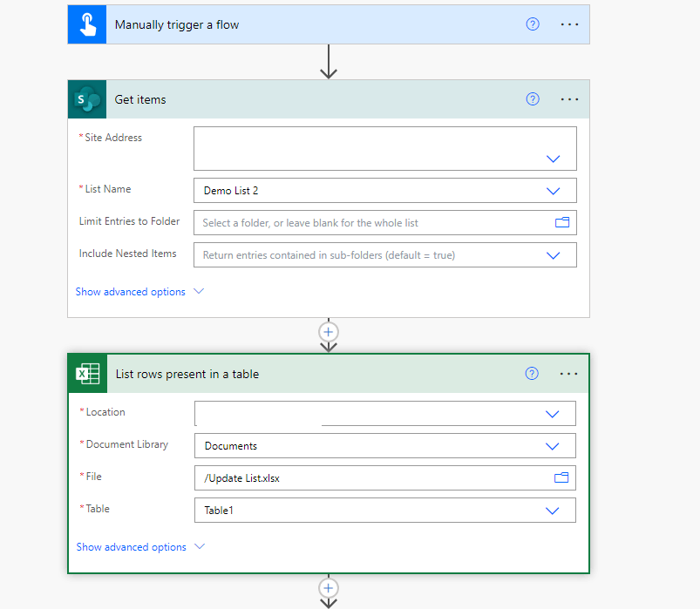Click the SharePoint connector icon on Get items
The height and width of the screenshot is (609, 700).
(86, 98)
